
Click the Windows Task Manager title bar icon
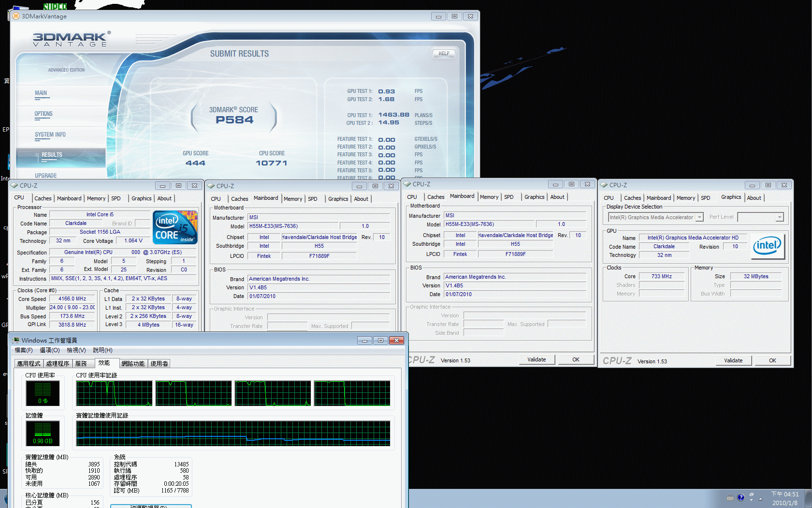[x=16, y=340]
